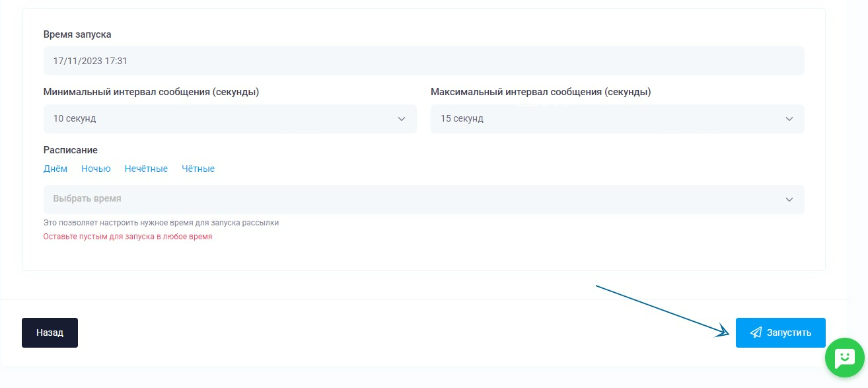The image size is (868, 388).
Task: Click the Минимальный интервал сообщения (секунды) label
Action: [151, 92]
